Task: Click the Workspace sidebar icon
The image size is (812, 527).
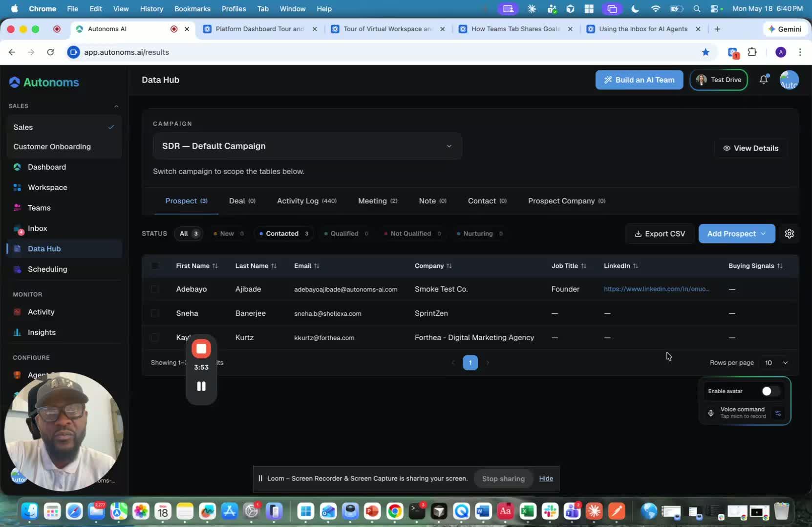Action: (17, 188)
